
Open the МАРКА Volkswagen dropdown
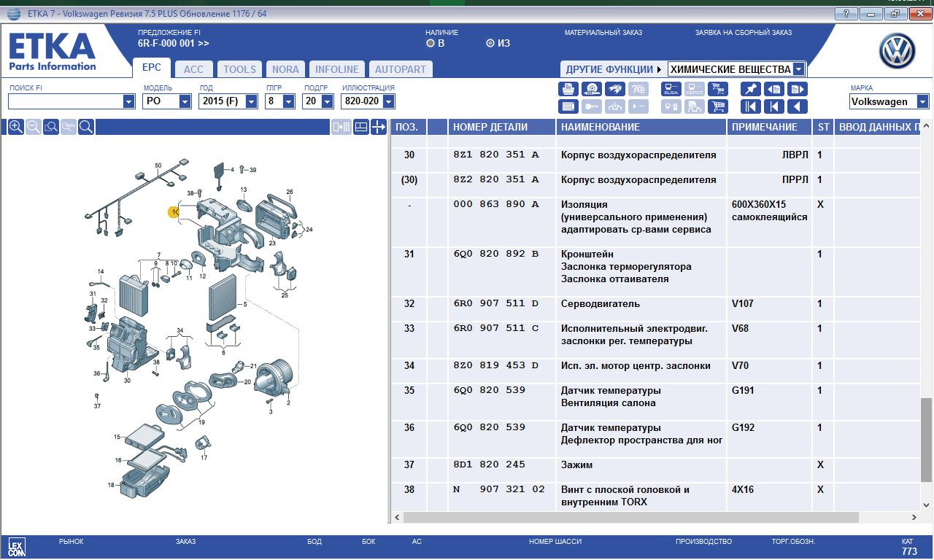coord(923,102)
